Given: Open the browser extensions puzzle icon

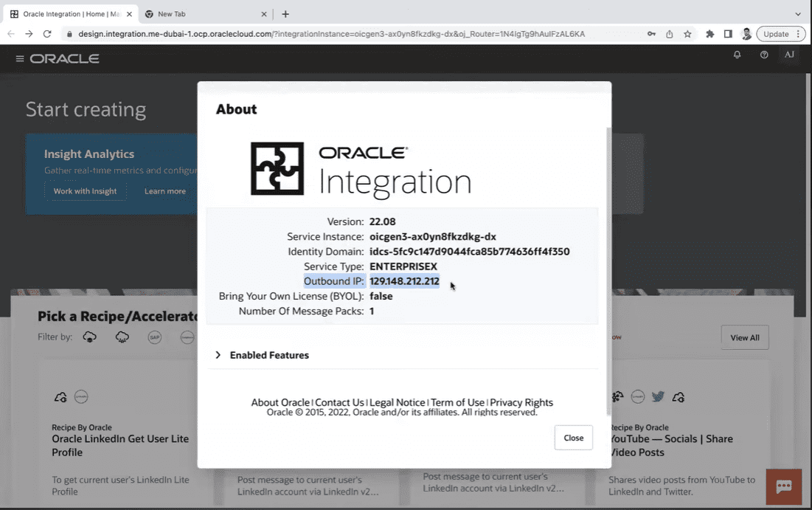Looking at the screenshot, I should (x=710, y=34).
